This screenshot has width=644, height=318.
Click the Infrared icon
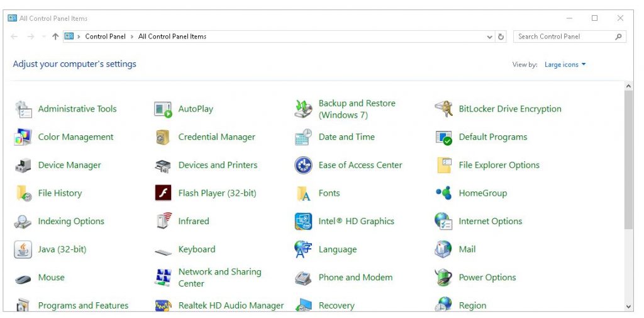pyautogui.click(x=164, y=221)
